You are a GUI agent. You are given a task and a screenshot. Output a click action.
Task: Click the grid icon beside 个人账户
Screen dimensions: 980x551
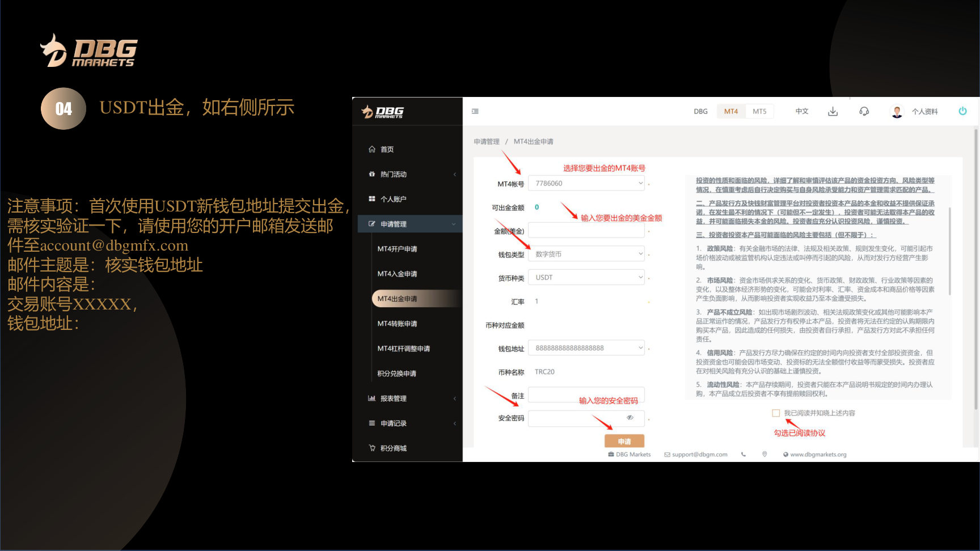point(372,199)
